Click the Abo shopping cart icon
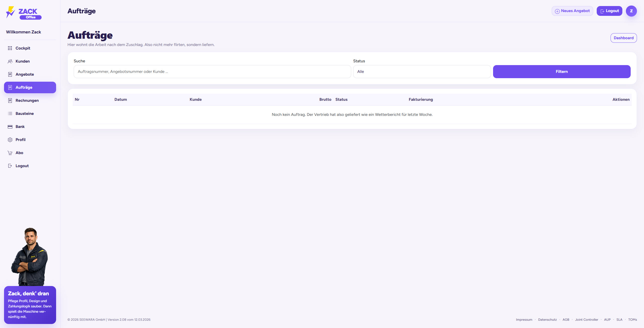The image size is (644, 328). (x=10, y=153)
